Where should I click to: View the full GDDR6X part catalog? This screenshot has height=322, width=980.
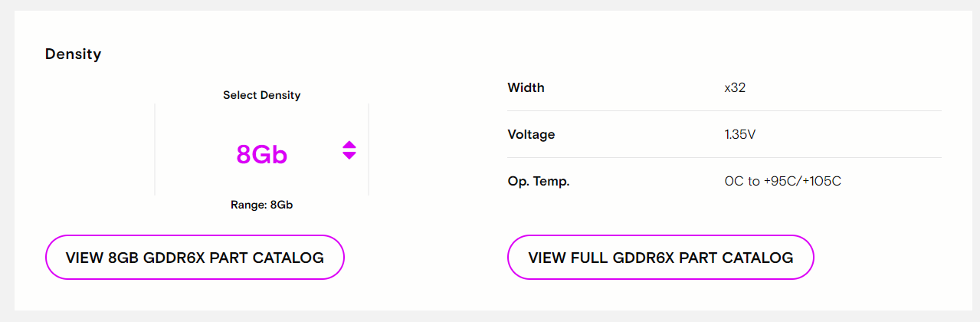pos(660,258)
